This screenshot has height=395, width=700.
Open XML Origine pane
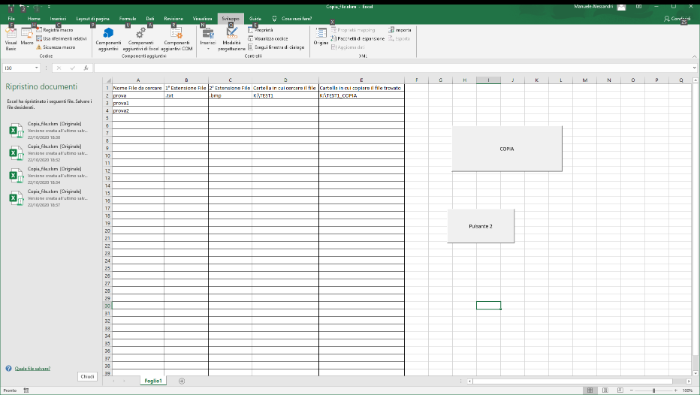point(321,37)
